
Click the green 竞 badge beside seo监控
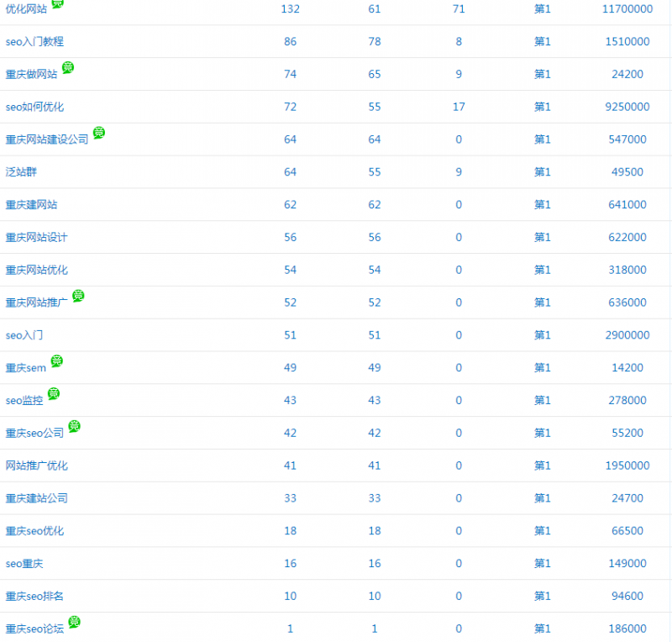pyautogui.click(x=54, y=394)
